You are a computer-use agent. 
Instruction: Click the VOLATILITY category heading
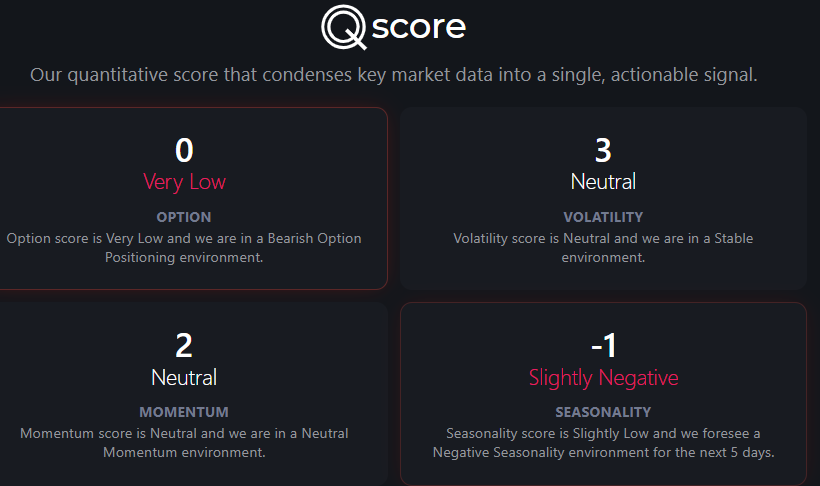pos(603,217)
